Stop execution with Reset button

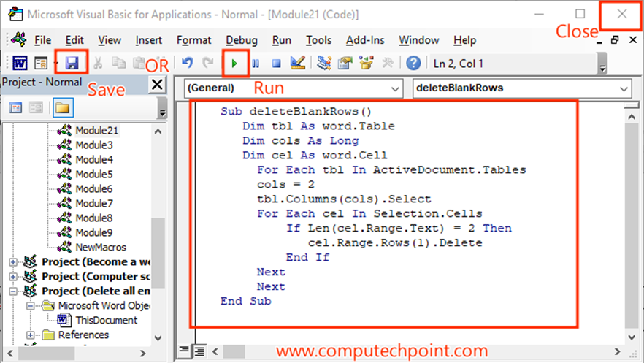pos(277,64)
